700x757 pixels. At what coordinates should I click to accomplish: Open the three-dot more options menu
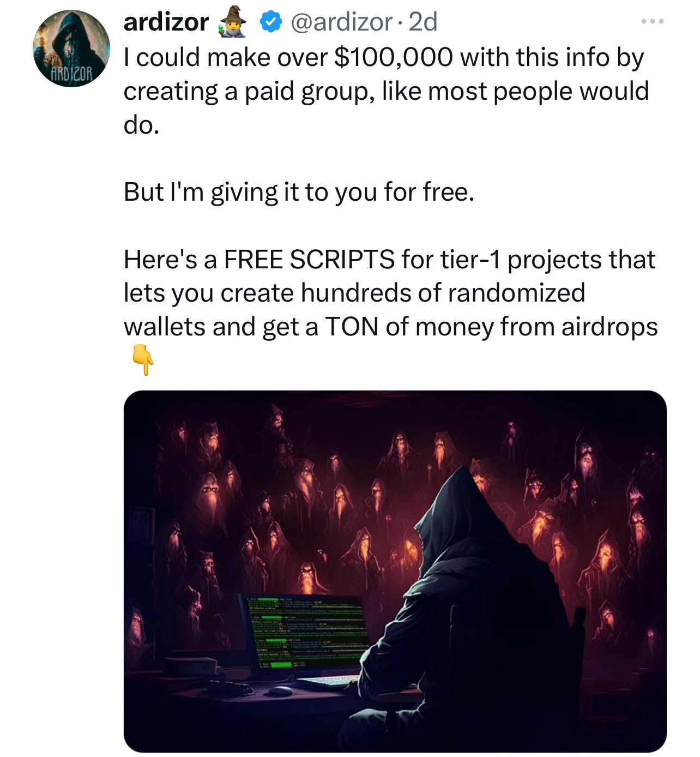coord(653,22)
